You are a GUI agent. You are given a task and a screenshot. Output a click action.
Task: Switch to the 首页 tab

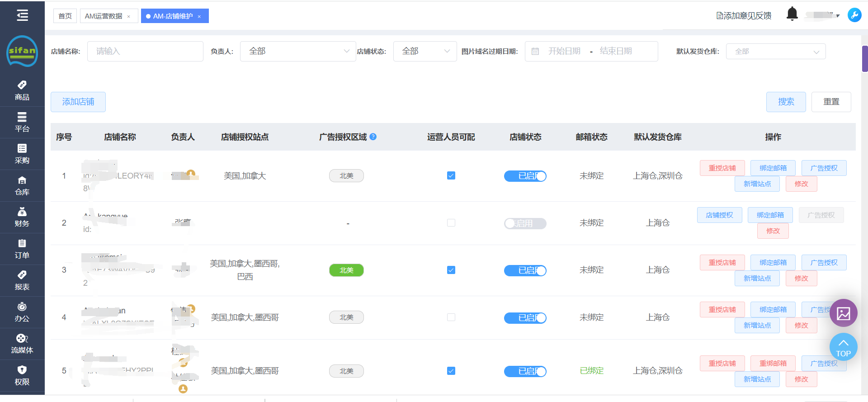[65, 16]
